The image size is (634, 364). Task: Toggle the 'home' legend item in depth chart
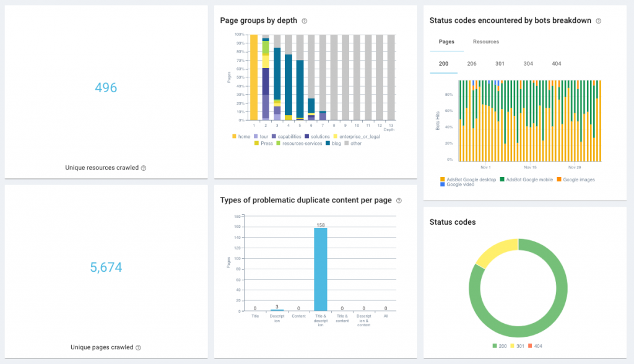tap(241, 136)
